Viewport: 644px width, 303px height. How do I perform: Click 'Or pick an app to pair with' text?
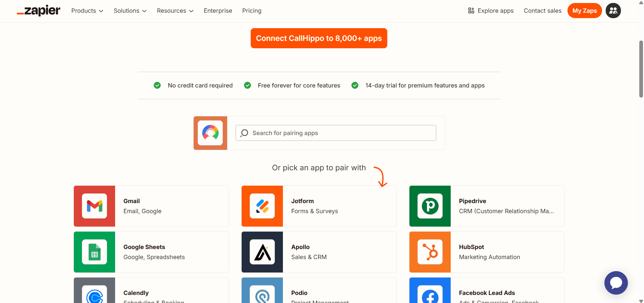[x=319, y=168]
